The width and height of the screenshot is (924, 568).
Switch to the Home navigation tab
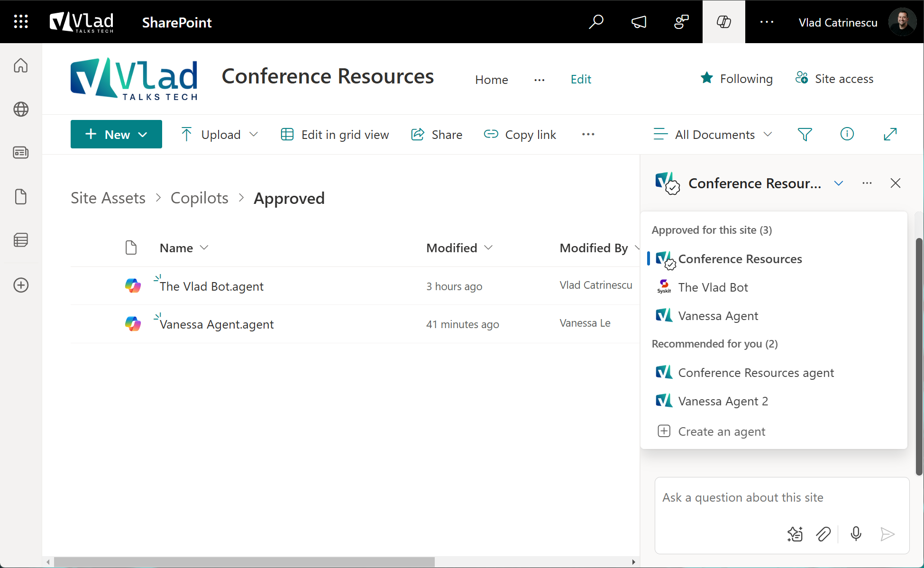[x=491, y=79]
